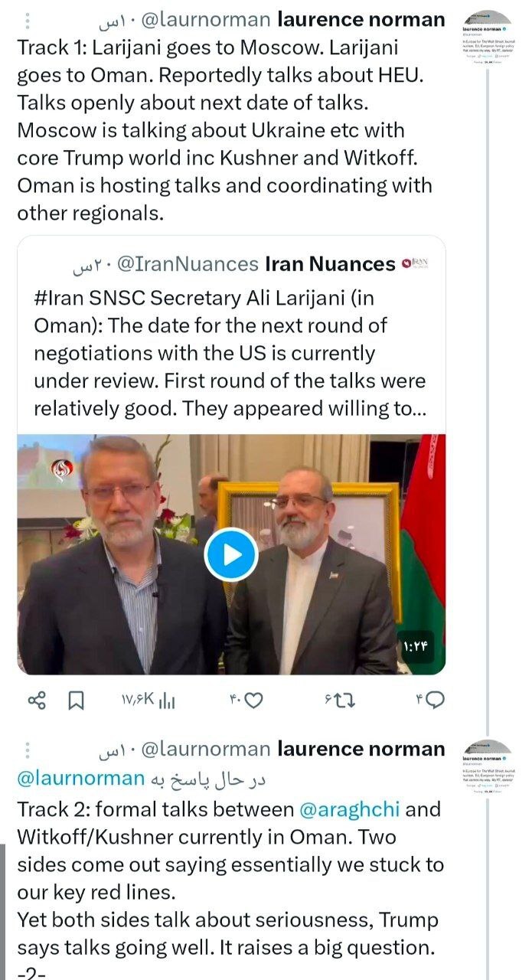This screenshot has height=980, width=532.
Task: Bookmark the first tweet
Action: (x=77, y=700)
